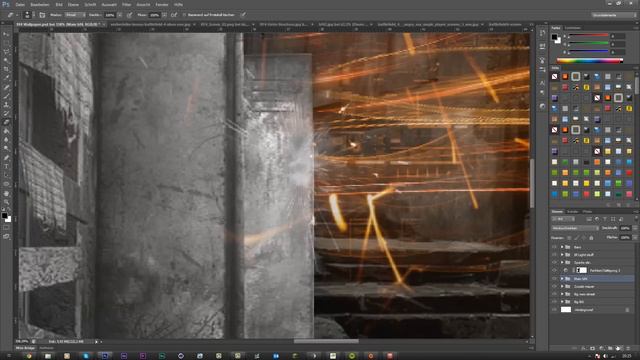Select the Brush tool
The width and height of the screenshot is (640, 360).
(x=6, y=96)
